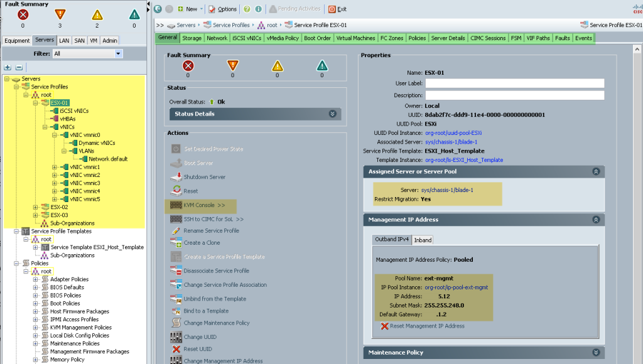The image size is (643, 364).
Task: Click the scrollbar up arrow at right
Action: [x=637, y=49]
